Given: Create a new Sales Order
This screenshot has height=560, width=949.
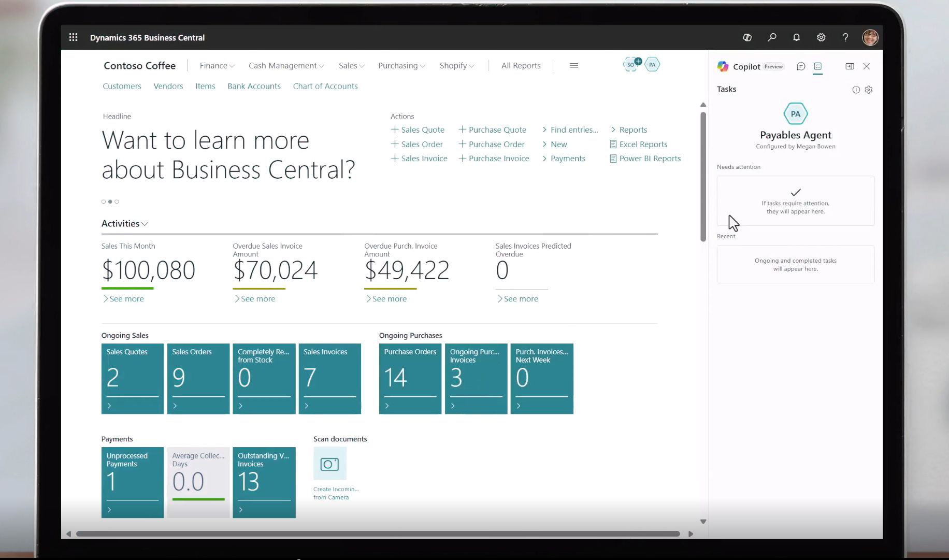Looking at the screenshot, I should tap(417, 144).
